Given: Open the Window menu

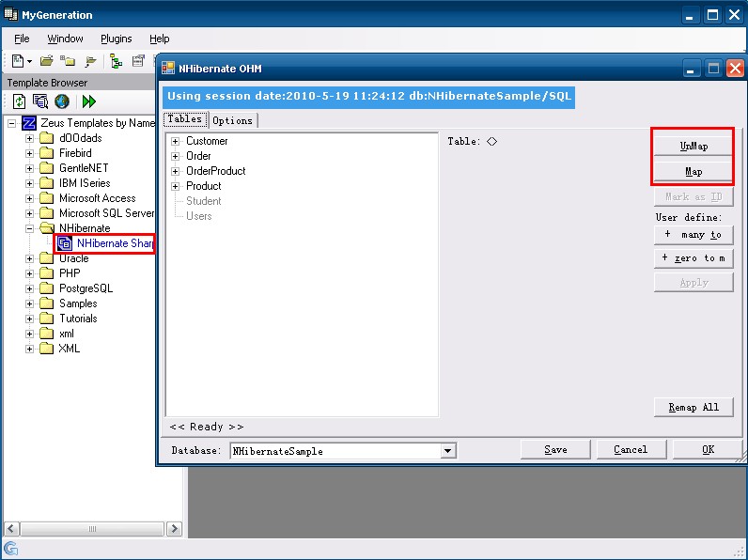Looking at the screenshot, I should (65, 39).
